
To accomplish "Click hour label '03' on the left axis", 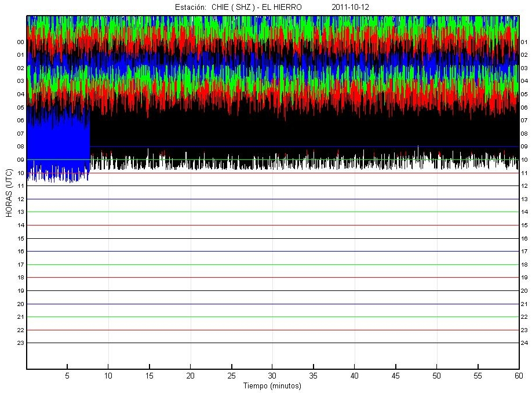I will (x=21, y=81).
